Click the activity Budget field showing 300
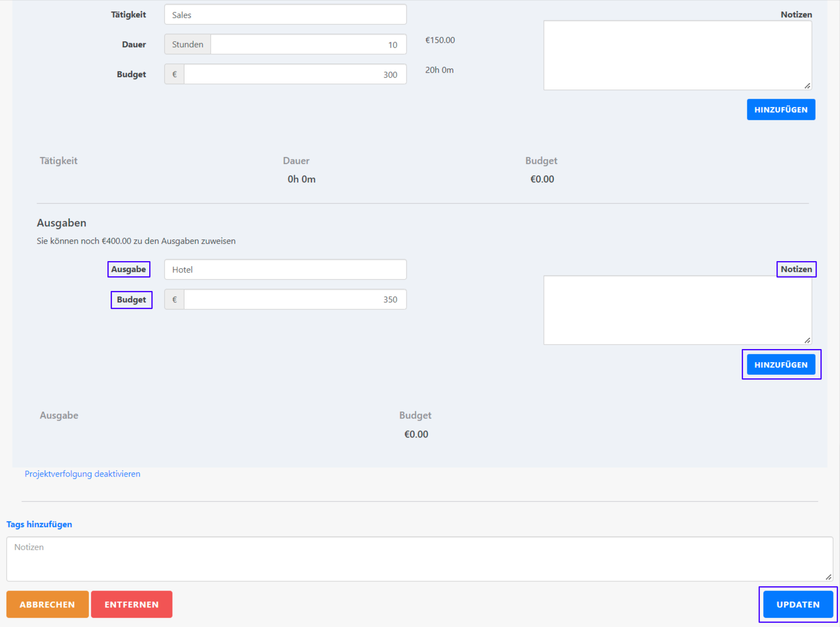 (x=295, y=74)
